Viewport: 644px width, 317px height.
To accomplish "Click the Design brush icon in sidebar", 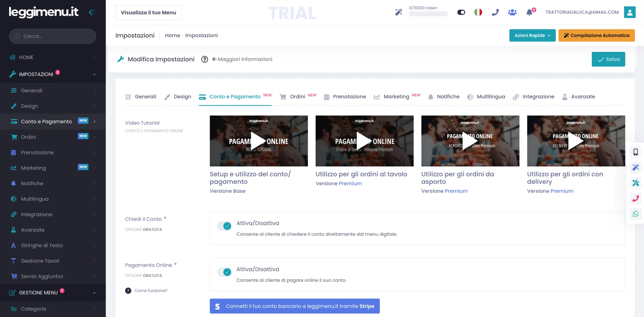I will click(14, 106).
